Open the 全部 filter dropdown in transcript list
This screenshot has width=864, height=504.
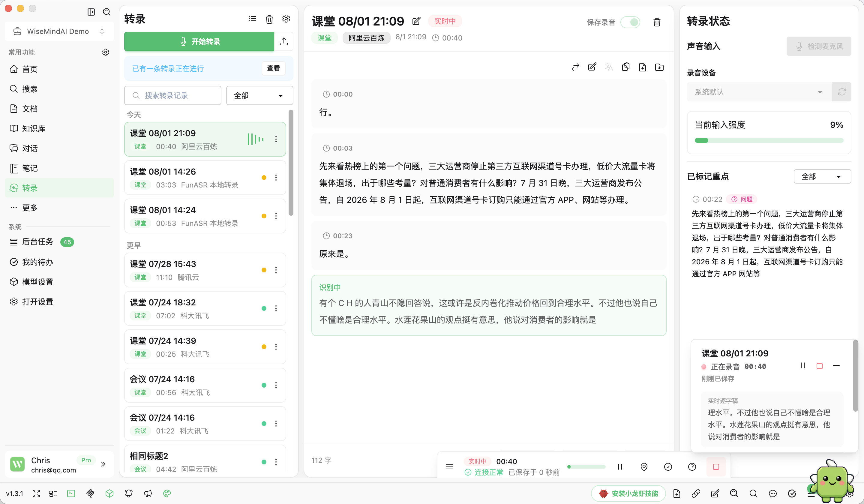click(x=259, y=95)
